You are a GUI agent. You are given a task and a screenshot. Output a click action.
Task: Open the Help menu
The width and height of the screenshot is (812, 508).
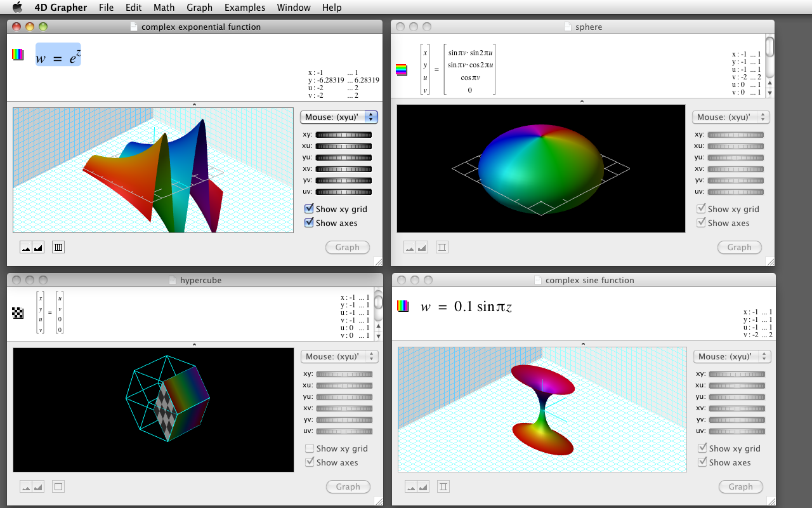[x=332, y=8]
